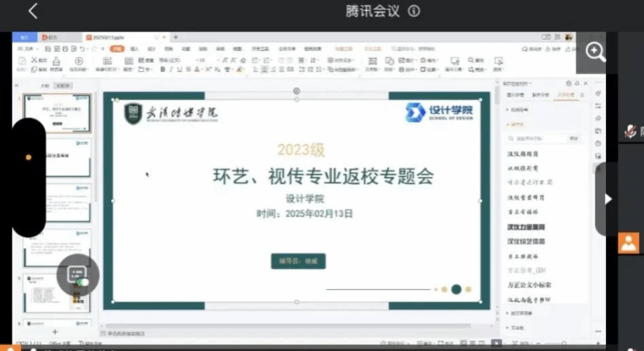This screenshot has height=351, width=644.
Task: Insert a text box icon
Action: click(x=372, y=61)
